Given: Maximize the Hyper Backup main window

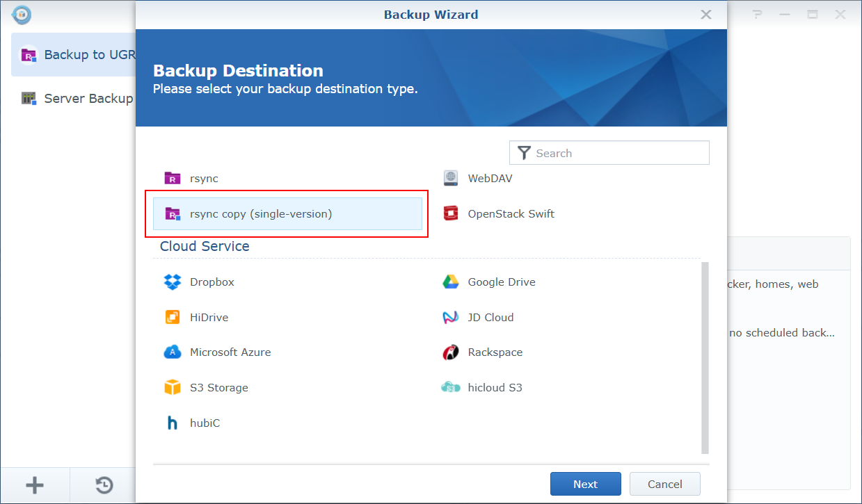Looking at the screenshot, I should click(x=813, y=15).
